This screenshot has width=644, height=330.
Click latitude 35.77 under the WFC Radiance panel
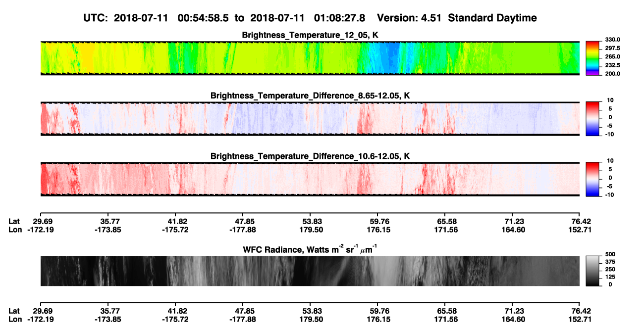(110, 311)
